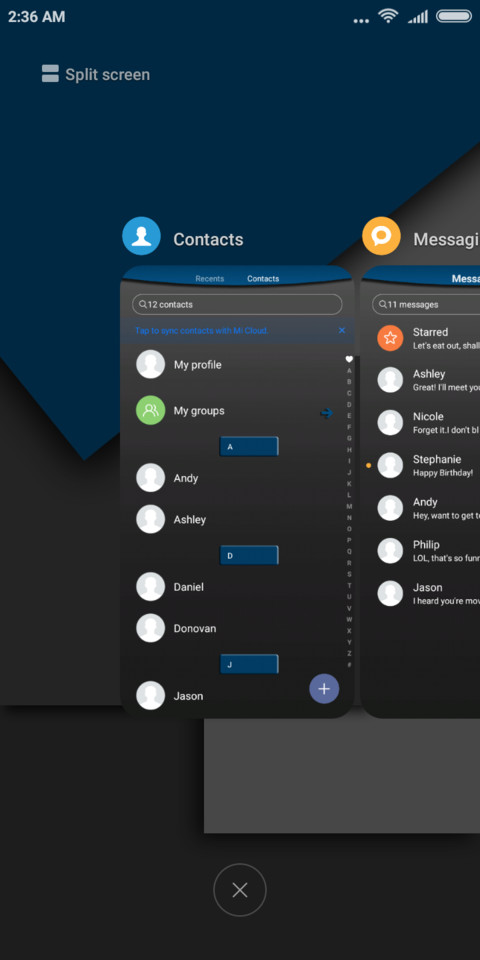This screenshot has height=960, width=480.
Task: Tap the green My groups icon
Action: (151, 410)
